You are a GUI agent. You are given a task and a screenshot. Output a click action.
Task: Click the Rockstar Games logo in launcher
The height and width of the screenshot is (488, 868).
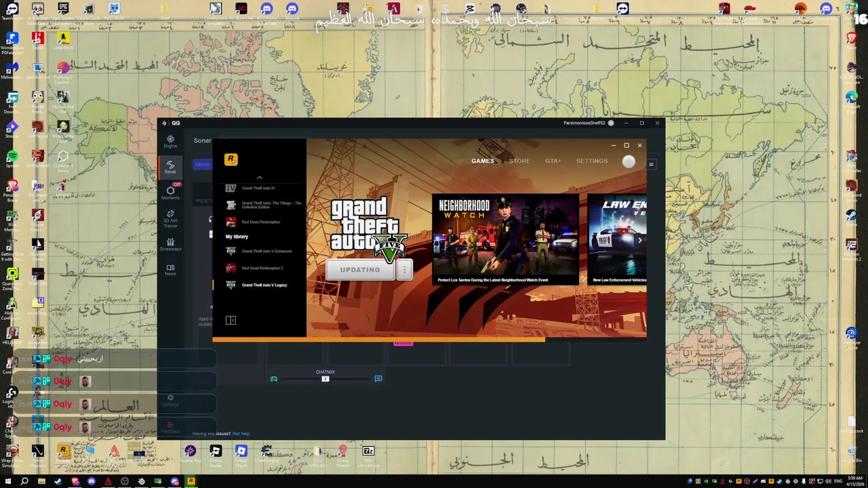coord(231,159)
